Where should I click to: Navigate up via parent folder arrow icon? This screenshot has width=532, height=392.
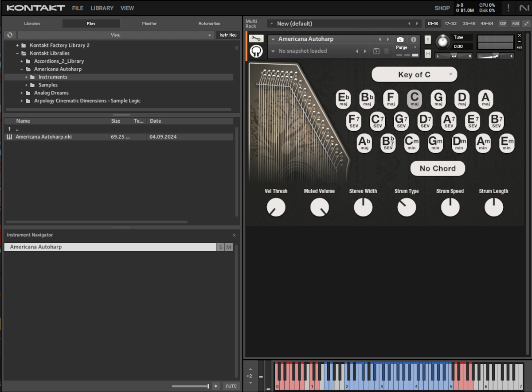pyautogui.click(x=9, y=129)
